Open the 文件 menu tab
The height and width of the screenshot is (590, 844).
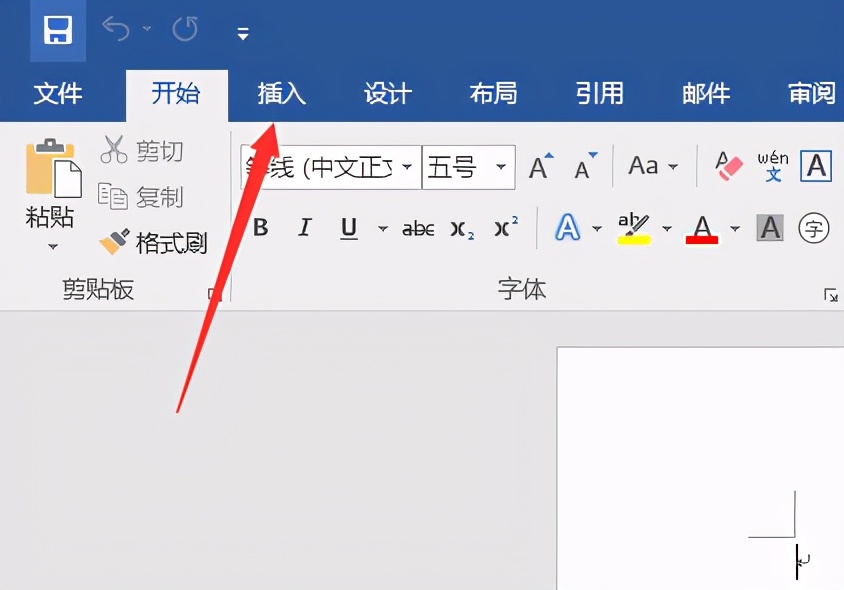click(58, 94)
